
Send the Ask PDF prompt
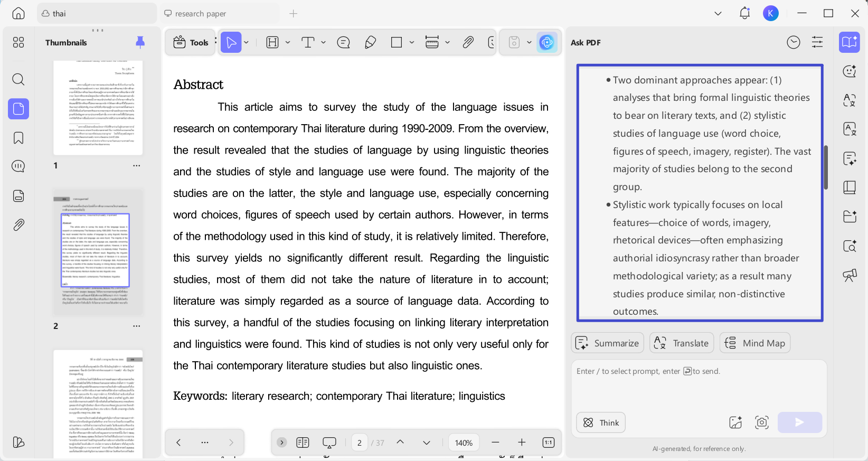pos(800,422)
